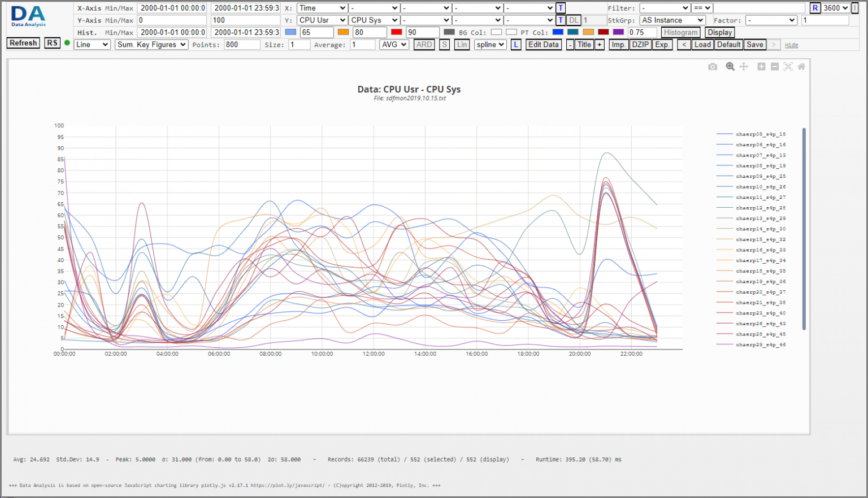Open the Sum. Key Figures dropdown
The image size is (868, 498).
[151, 45]
